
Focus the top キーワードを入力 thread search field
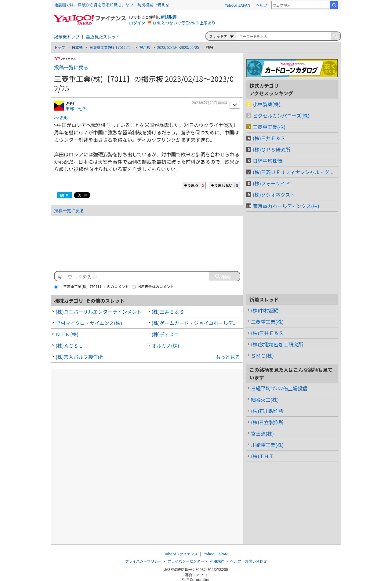(284, 36)
